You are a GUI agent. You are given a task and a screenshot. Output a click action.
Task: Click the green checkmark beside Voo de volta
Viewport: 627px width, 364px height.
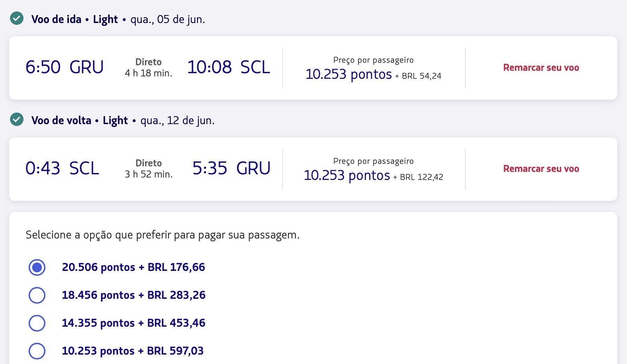(17, 119)
